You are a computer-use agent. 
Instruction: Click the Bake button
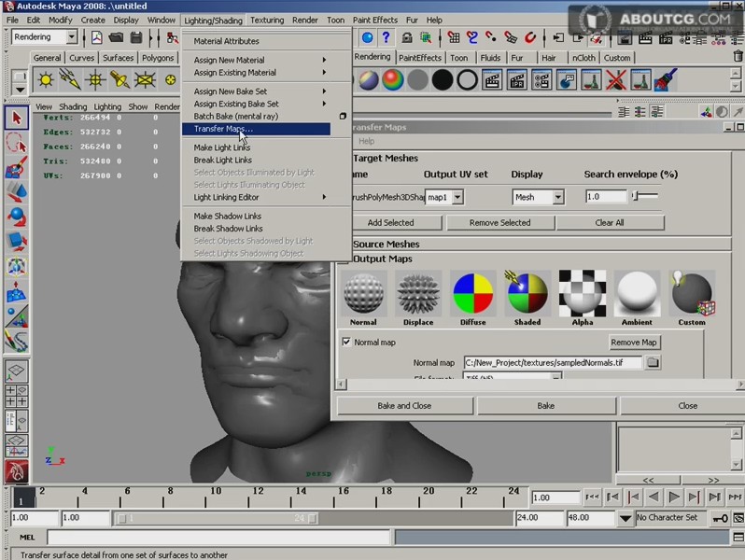pyautogui.click(x=546, y=406)
